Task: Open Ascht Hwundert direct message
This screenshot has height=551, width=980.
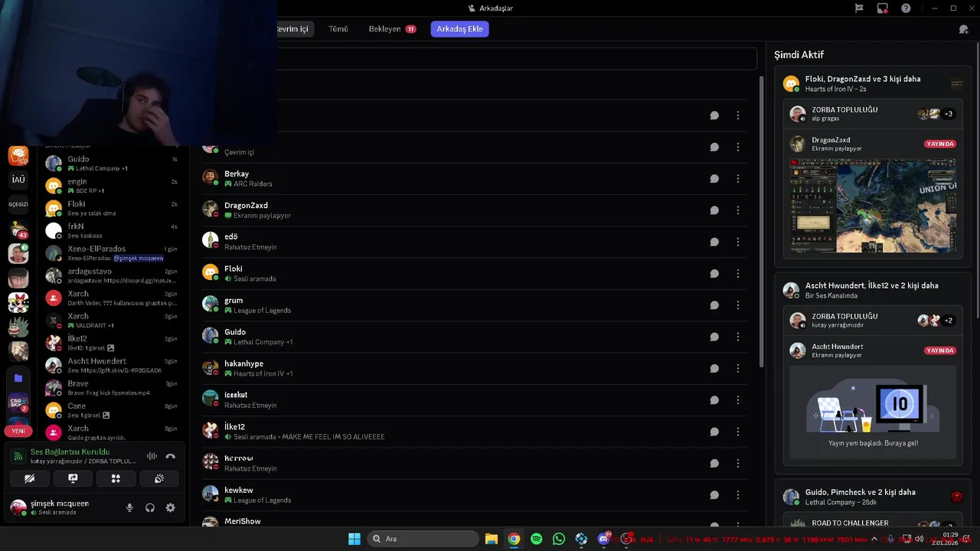Action: pos(112,365)
